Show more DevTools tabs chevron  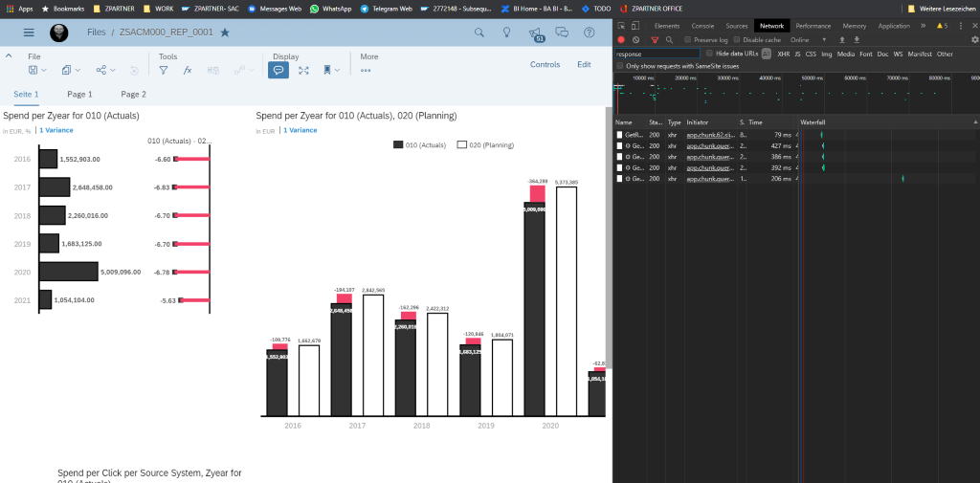[924, 26]
